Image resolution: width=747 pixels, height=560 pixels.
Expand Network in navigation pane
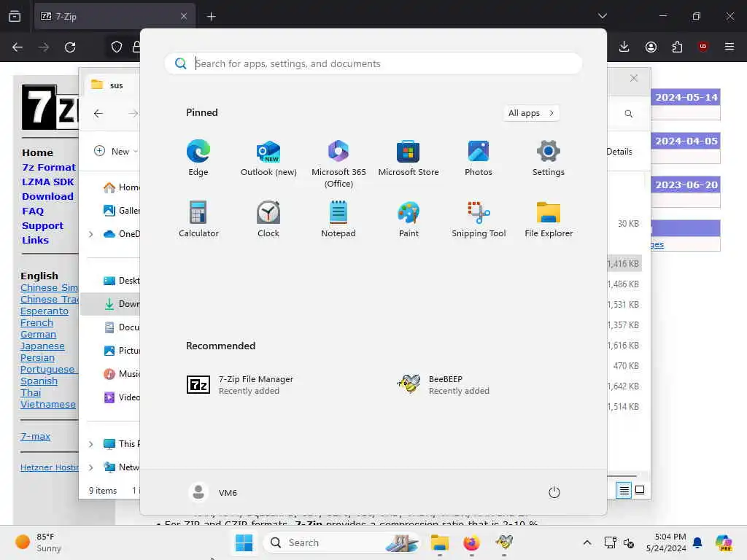click(90, 467)
